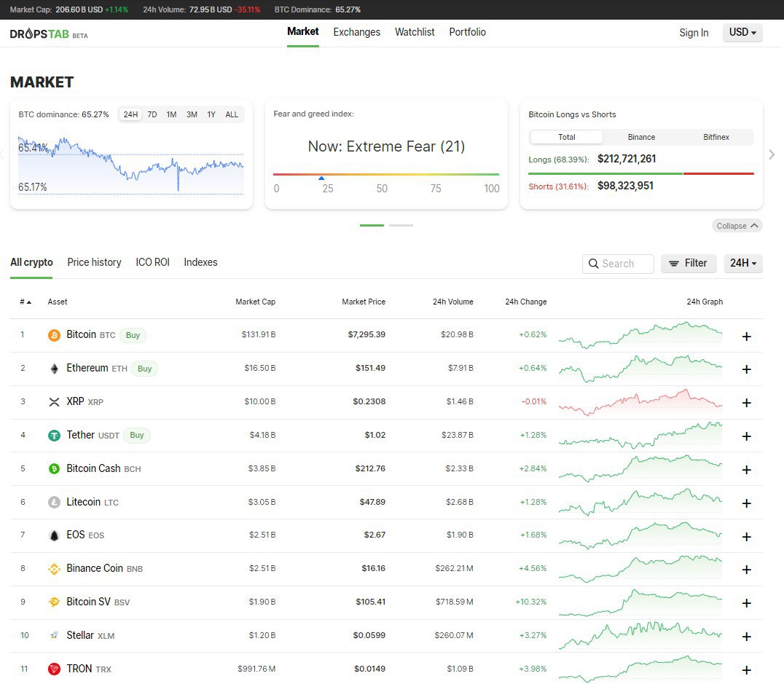Click the Litecoin logo icon

[54, 502]
